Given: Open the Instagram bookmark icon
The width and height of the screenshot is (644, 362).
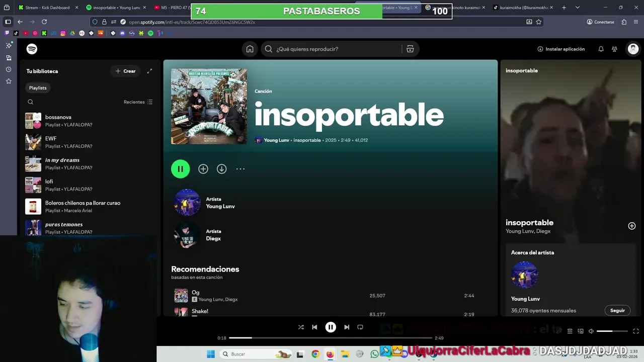Looking at the screenshot, I should [63, 33].
